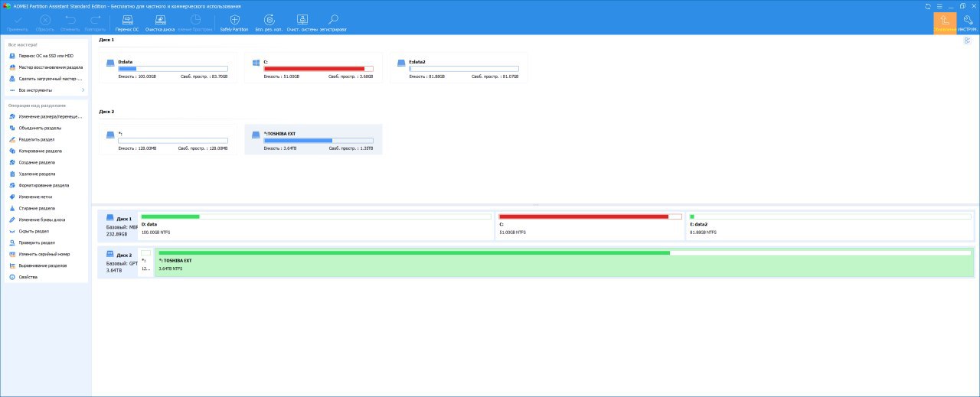Click the Все мастера section header

(x=23, y=44)
